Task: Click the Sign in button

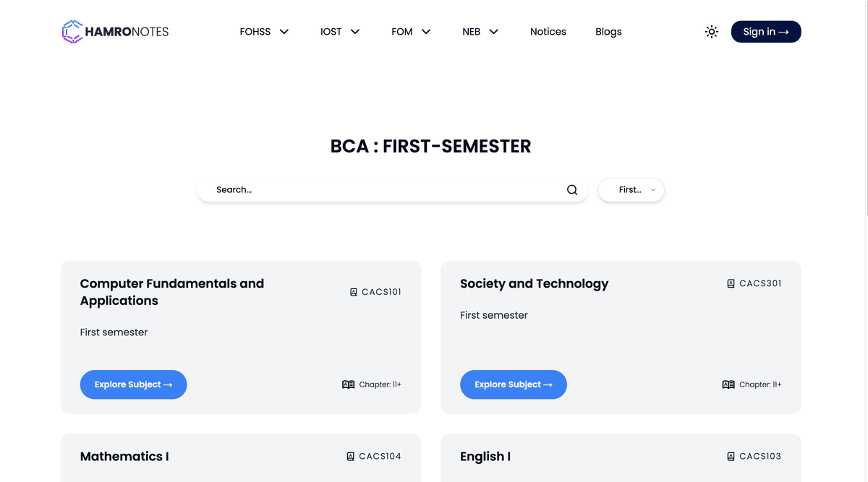Action: (x=766, y=32)
